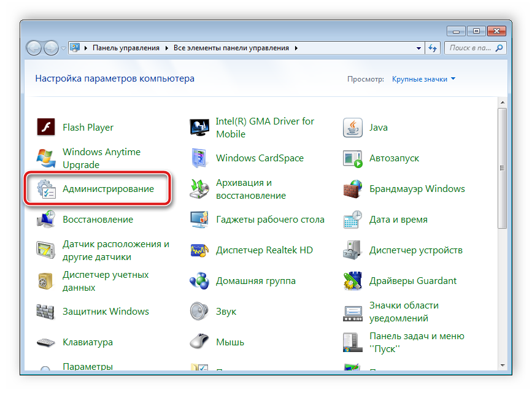Open Архивация и восстановление link
The height and width of the screenshot is (395, 532).
point(251,189)
